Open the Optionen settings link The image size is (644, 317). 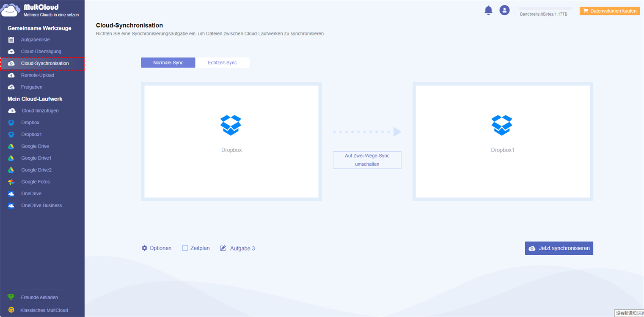click(x=157, y=248)
